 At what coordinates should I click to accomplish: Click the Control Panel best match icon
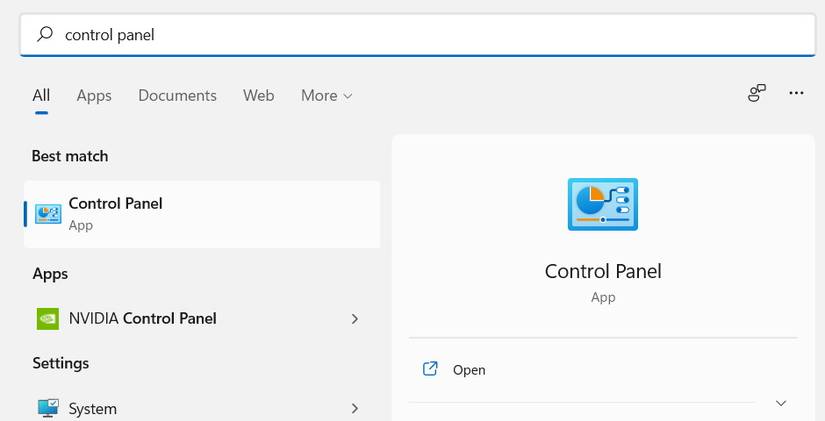click(x=48, y=213)
